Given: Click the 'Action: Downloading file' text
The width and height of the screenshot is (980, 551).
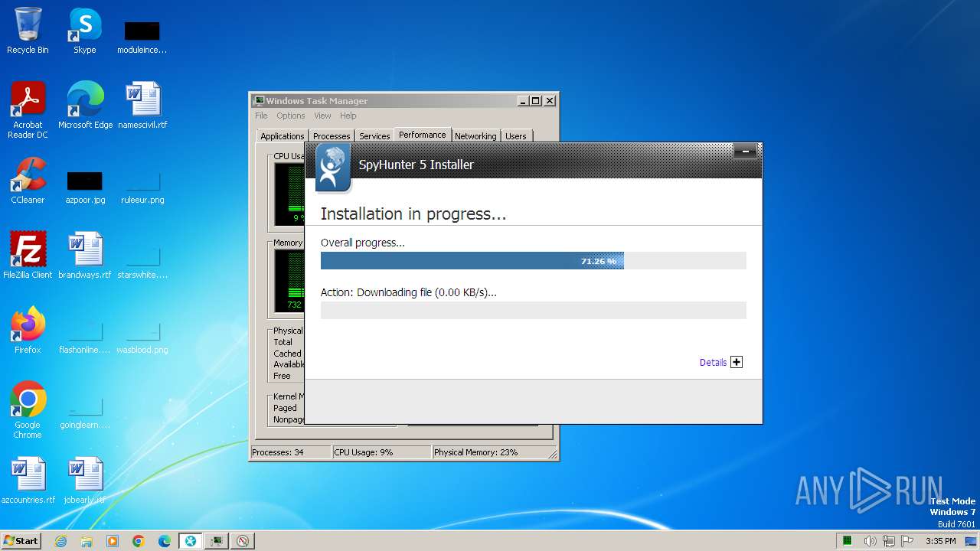Looking at the screenshot, I should pos(409,292).
